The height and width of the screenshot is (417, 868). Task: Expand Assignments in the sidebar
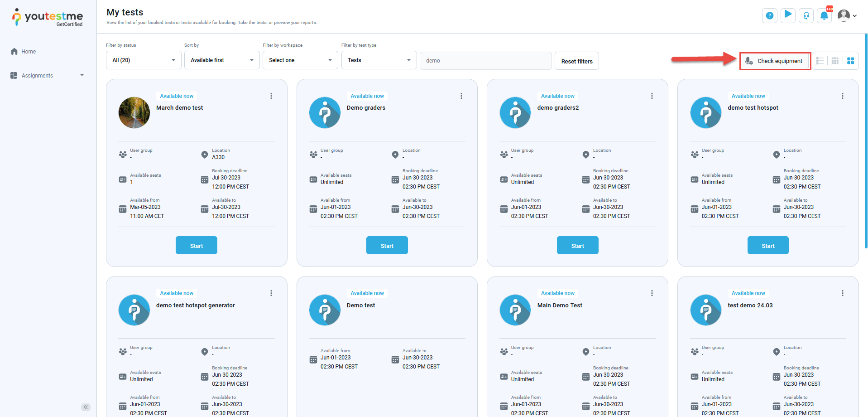[47, 76]
